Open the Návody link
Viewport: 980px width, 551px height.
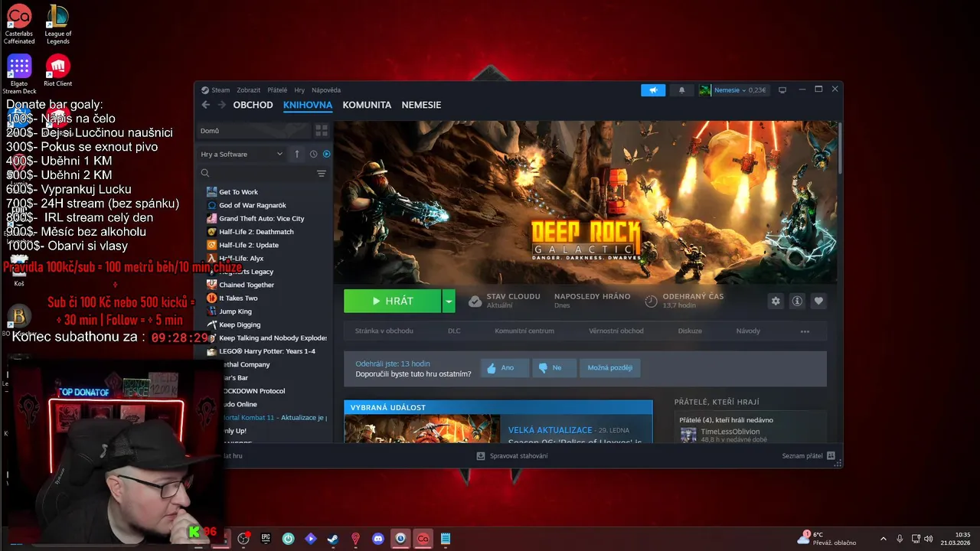[x=748, y=331]
